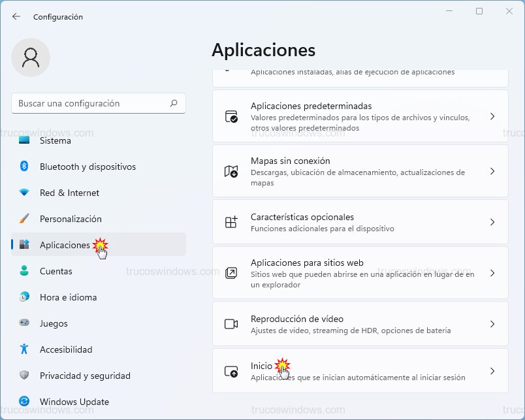Image resolution: width=525 pixels, height=420 pixels.
Task: Expand the Aplicaciones predeterminadas entry
Action: [492, 116]
